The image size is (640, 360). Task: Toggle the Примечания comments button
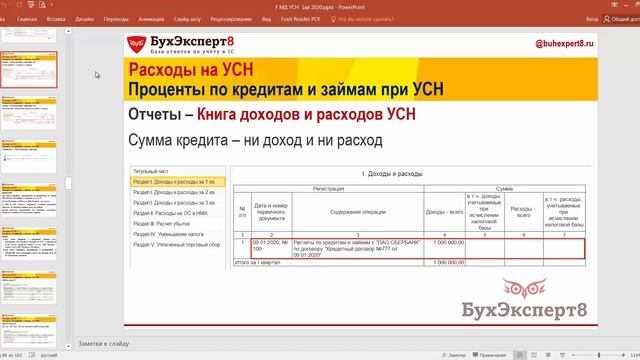[489, 355]
